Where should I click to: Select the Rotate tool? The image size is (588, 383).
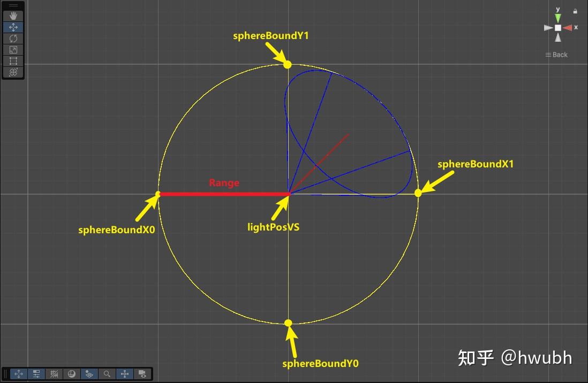tap(13, 38)
